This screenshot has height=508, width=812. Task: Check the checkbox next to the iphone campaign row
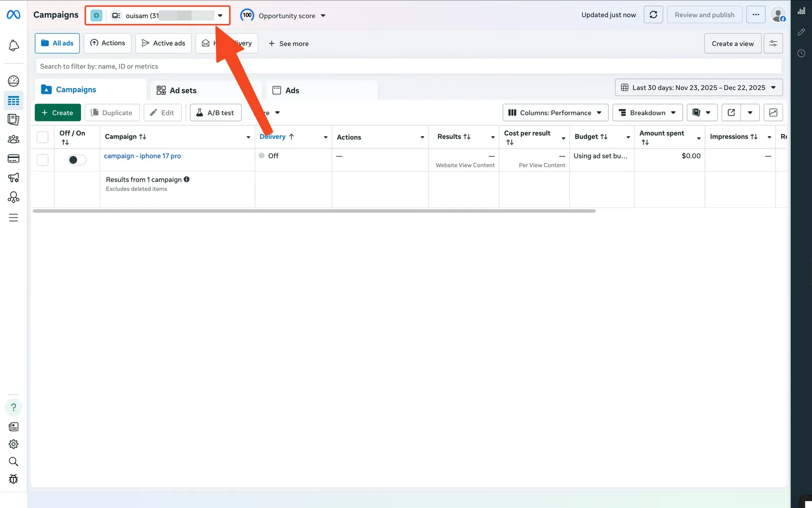click(43, 160)
